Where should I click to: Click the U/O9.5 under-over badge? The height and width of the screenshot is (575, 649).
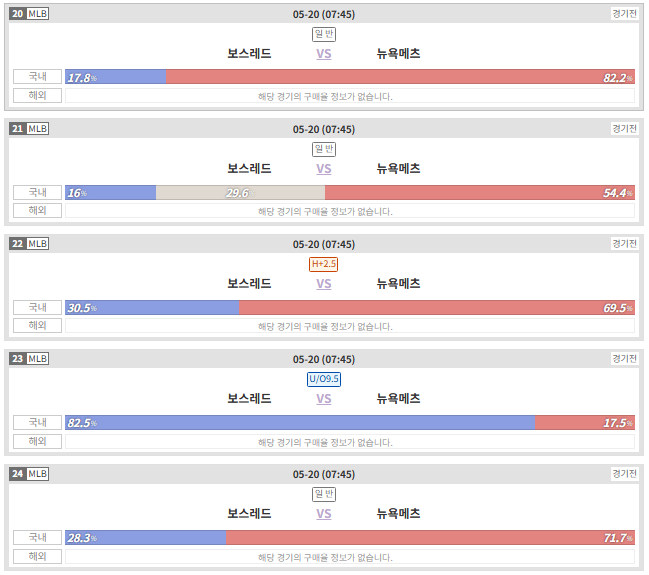pos(324,379)
